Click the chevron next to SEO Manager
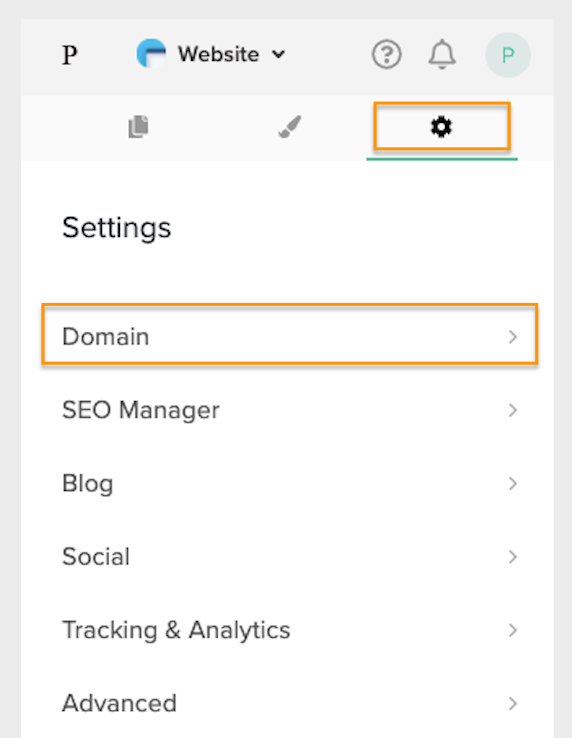The image size is (572, 738). (513, 410)
